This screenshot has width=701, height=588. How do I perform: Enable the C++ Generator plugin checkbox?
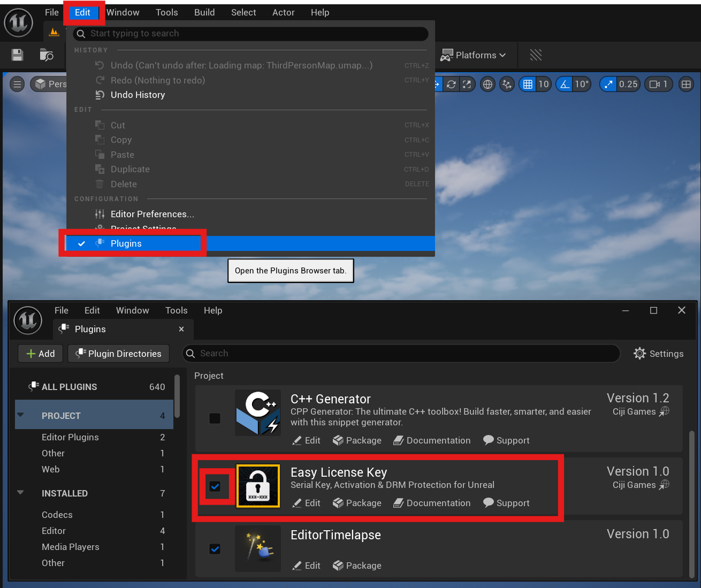pyautogui.click(x=215, y=418)
